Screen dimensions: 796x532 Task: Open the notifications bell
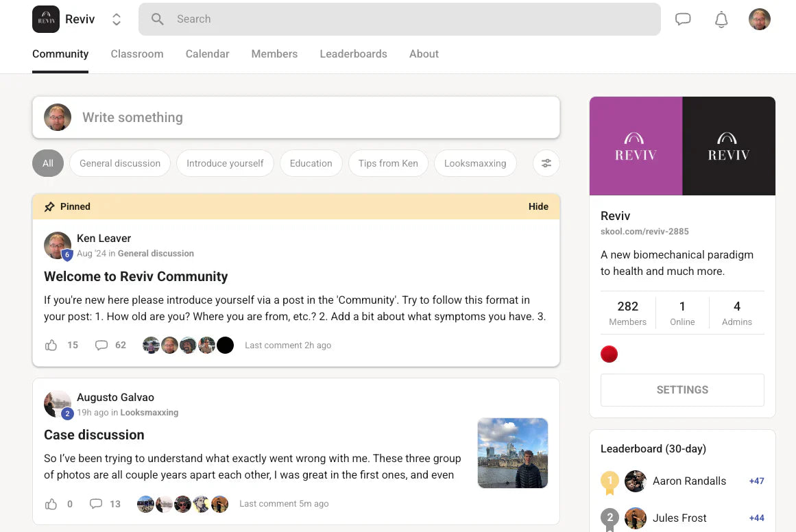point(721,20)
